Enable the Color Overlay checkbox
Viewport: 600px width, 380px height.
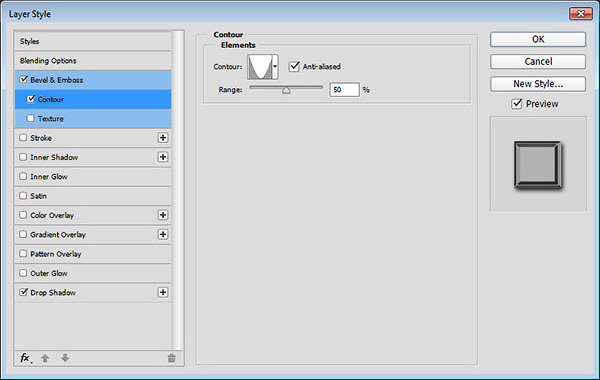(23, 215)
